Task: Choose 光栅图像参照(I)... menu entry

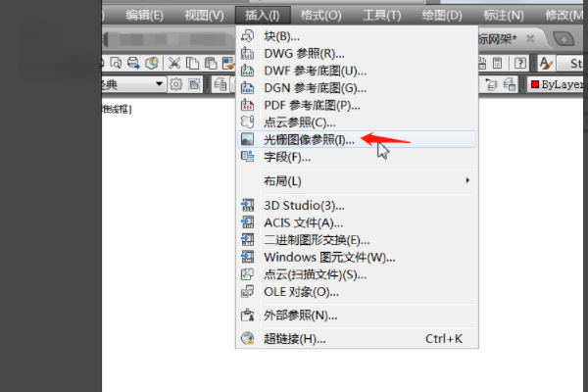Action: 357,139
